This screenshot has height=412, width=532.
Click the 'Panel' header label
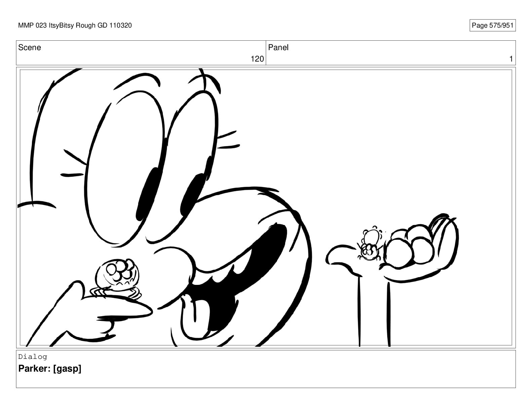click(278, 47)
